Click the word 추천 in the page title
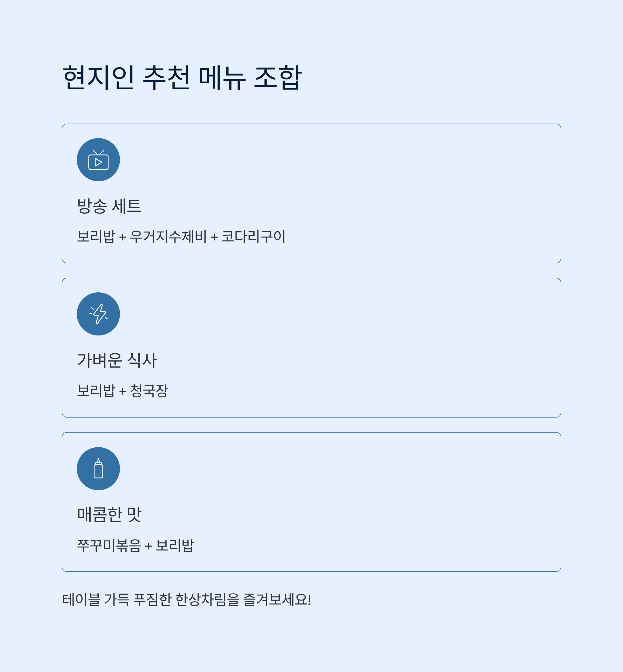Screen dimensions: 623x672 167,78
